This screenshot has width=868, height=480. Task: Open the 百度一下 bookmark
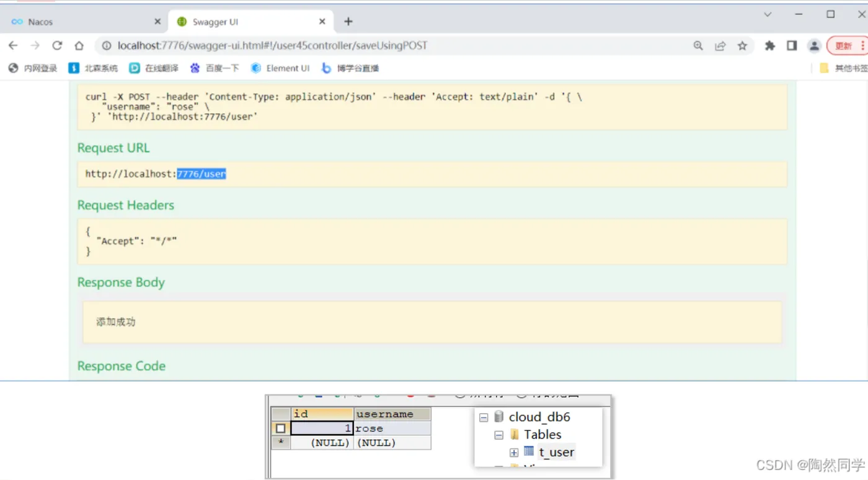[x=215, y=68]
